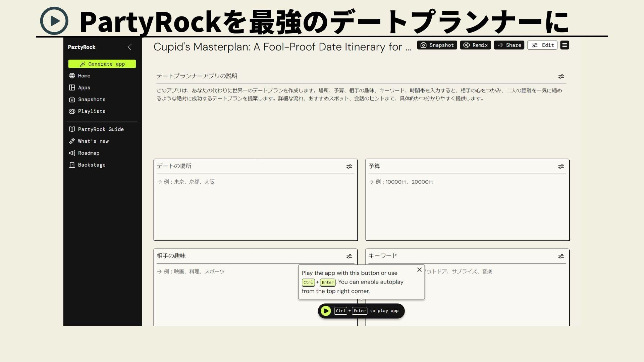The height and width of the screenshot is (362, 644).
Task: Click the PartyRock logo text
Action: point(82,47)
